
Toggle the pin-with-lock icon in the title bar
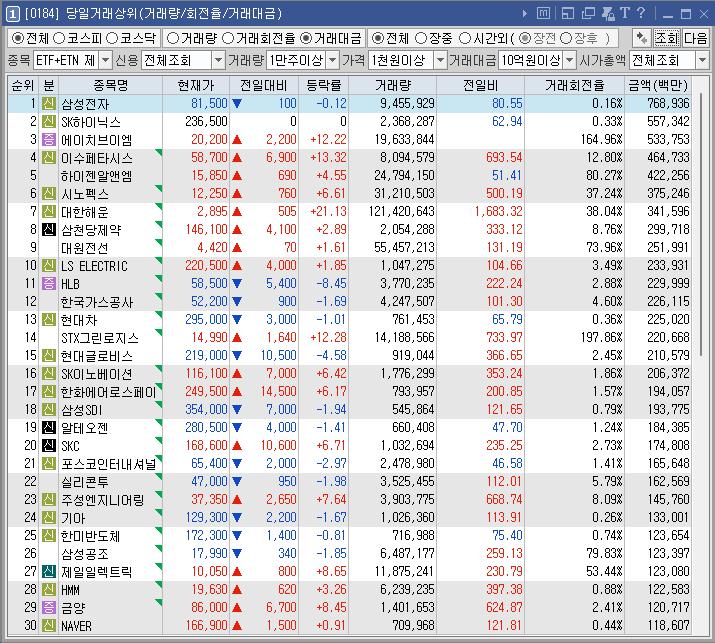tap(608, 13)
